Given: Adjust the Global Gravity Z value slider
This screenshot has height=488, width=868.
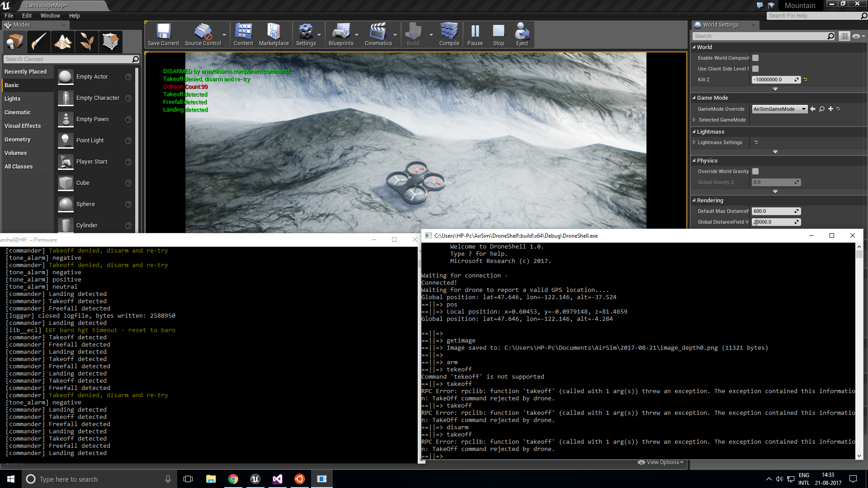Looking at the screenshot, I should tap(776, 182).
